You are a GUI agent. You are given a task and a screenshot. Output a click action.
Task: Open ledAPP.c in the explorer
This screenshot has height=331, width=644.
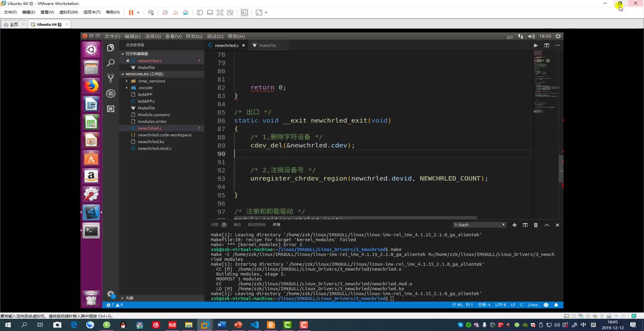click(146, 101)
